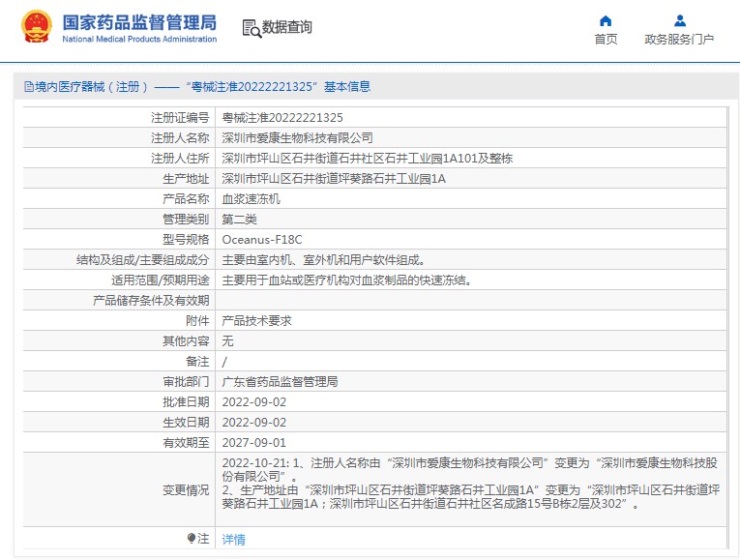This screenshot has height=560, width=740.
Task: Click the bullet icon beside 注
Action: (192, 539)
